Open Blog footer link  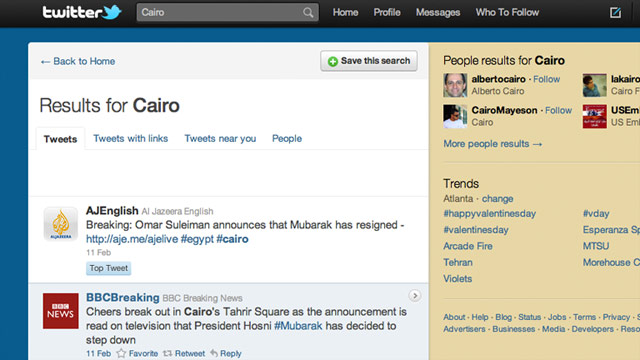[x=504, y=317]
